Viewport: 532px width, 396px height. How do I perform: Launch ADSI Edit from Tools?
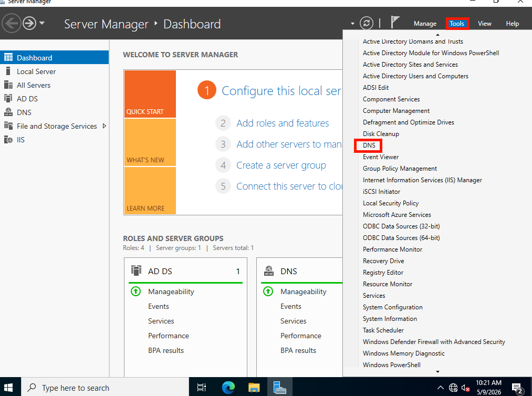point(375,88)
